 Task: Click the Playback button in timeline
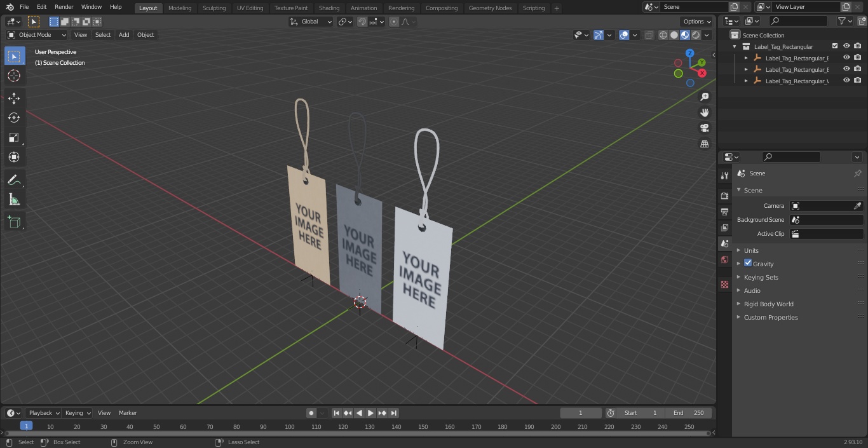coord(43,413)
